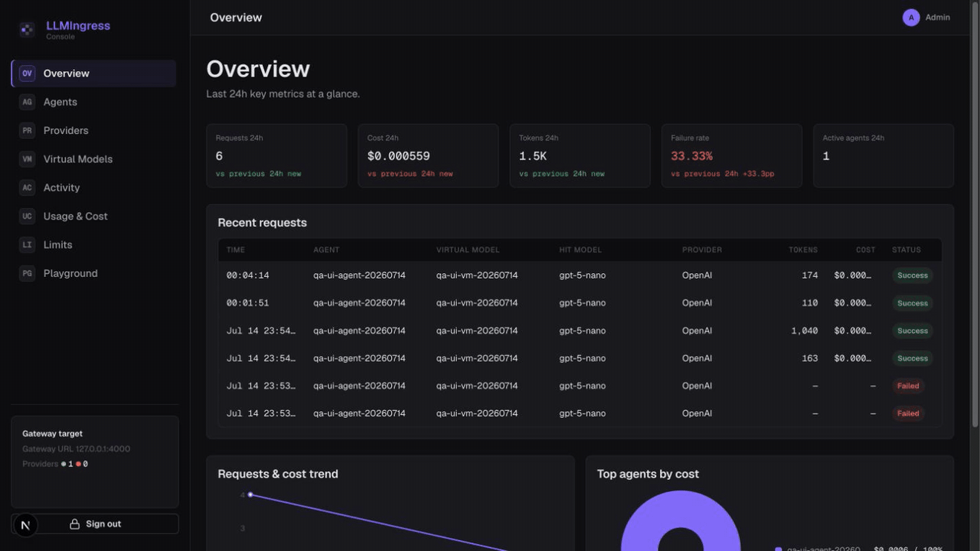
Task: Click the 00:04:14 request time
Action: [x=248, y=275]
